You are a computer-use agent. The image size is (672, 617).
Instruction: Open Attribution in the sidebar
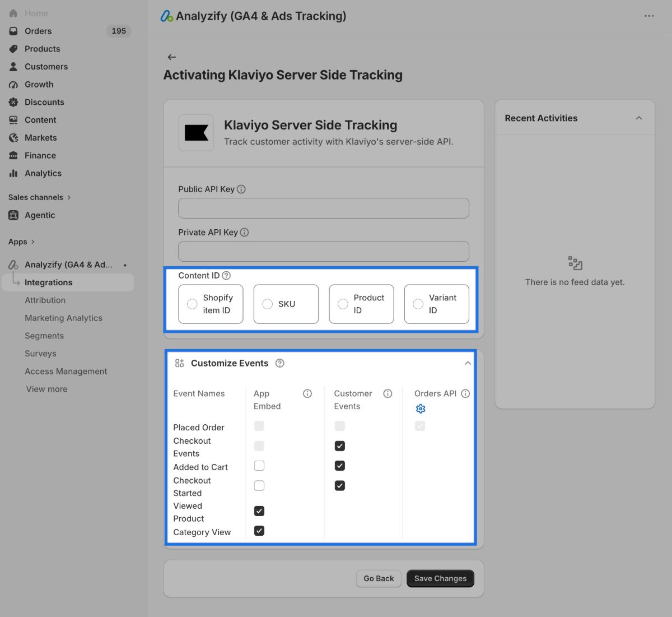click(45, 300)
